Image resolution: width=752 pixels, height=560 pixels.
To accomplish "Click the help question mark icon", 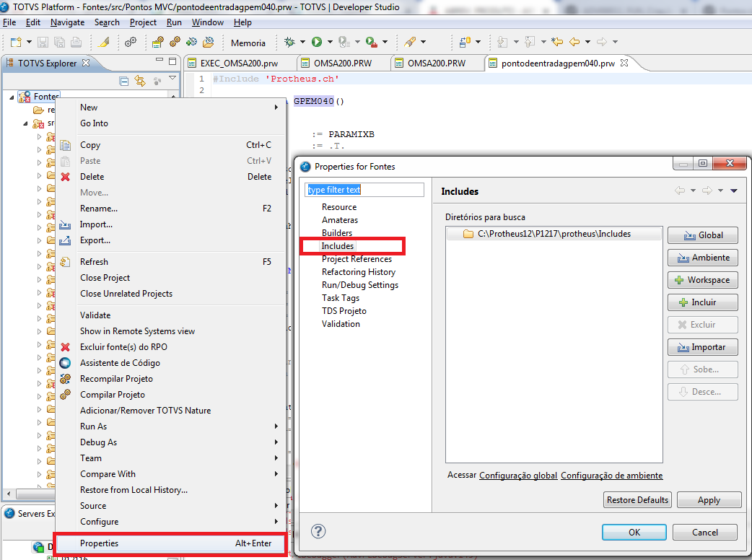I will (318, 530).
